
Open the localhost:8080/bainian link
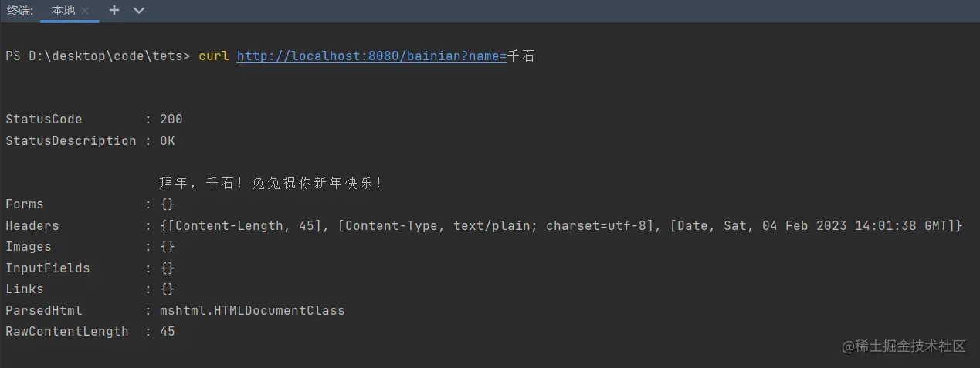click(x=371, y=56)
